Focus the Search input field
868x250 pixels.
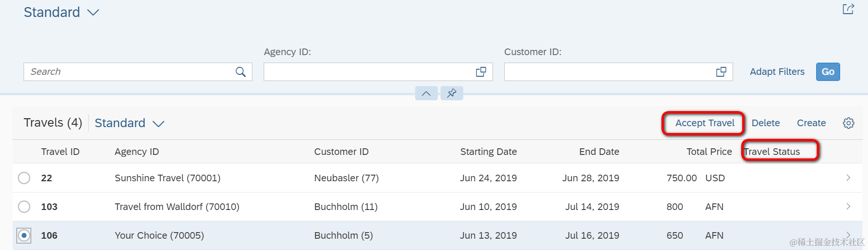127,72
